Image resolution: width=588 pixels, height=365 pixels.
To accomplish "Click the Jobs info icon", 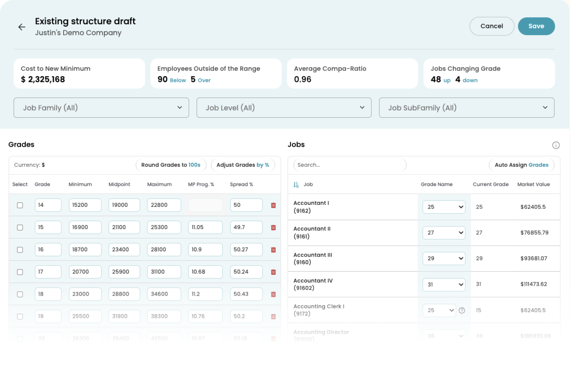I will click(x=556, y=145).
